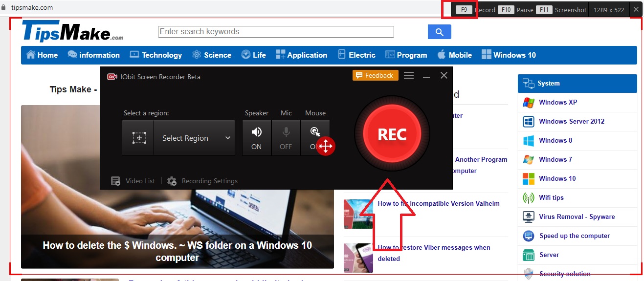Click the red move-region handle

326,146
